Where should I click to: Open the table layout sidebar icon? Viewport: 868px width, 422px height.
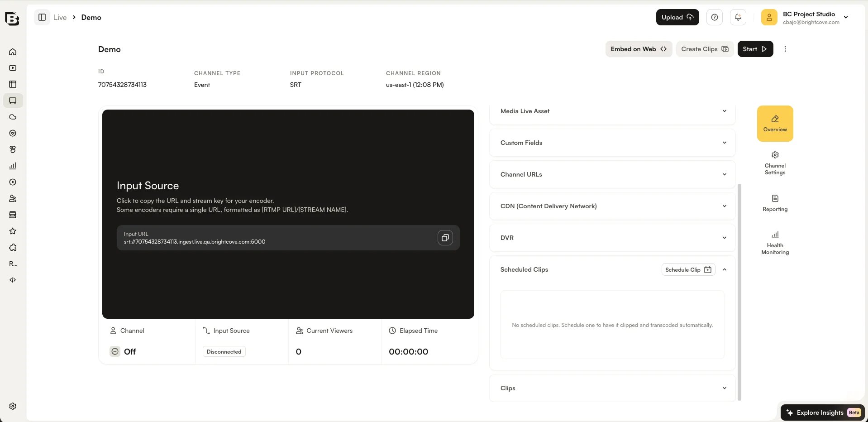click(13, 84)
